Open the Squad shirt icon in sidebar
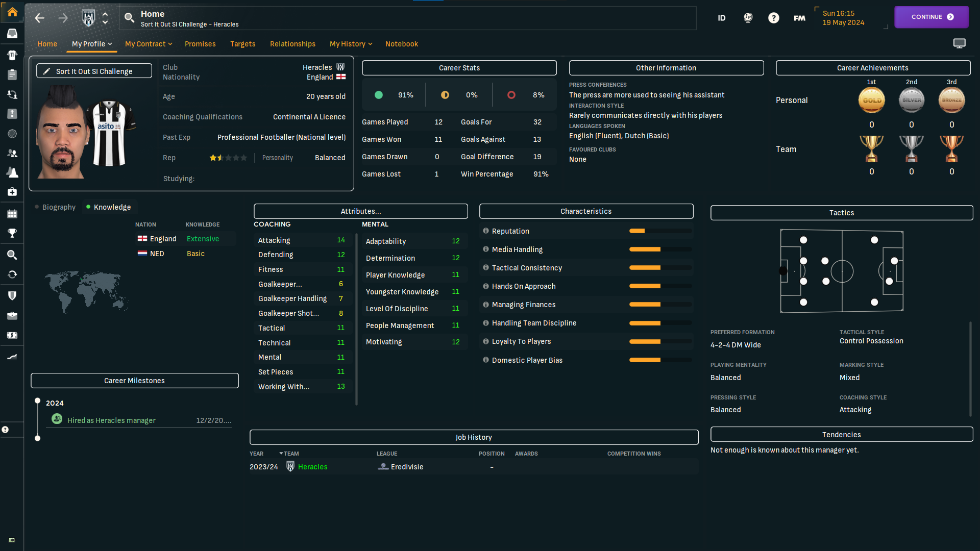 pyautogui.click(x=12, y=55)
